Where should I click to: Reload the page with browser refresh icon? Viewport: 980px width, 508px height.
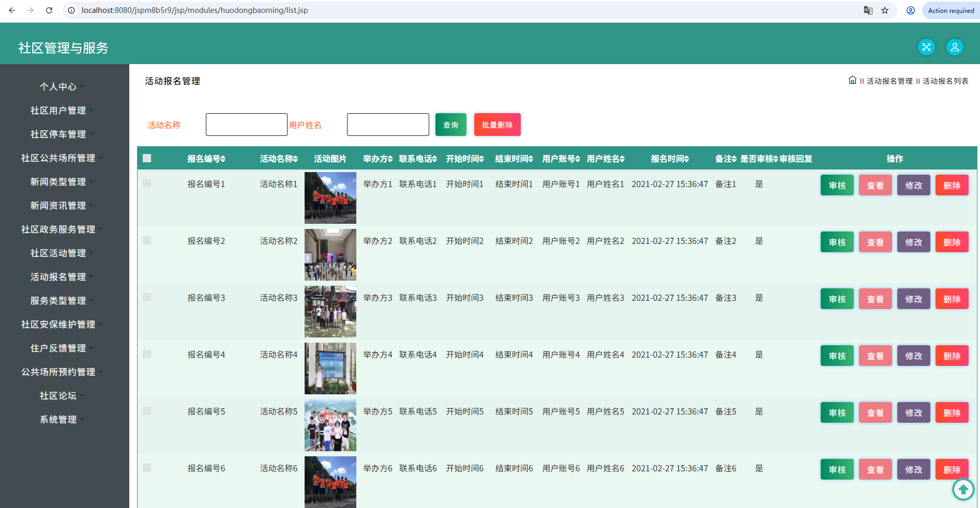coord(49,10)
